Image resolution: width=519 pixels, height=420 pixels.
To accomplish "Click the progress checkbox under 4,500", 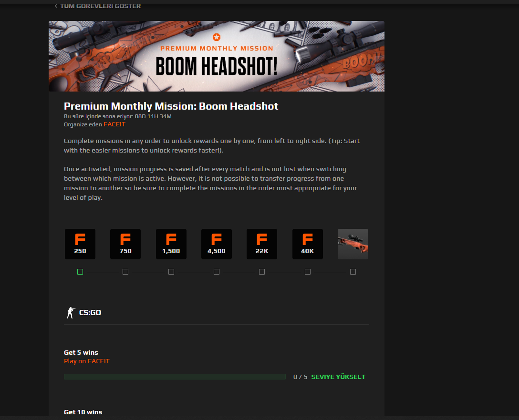I will pos(217,272).
